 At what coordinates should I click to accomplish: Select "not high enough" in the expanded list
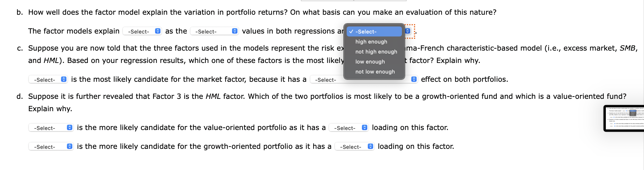pyautogui.click(x=376, y=51)
